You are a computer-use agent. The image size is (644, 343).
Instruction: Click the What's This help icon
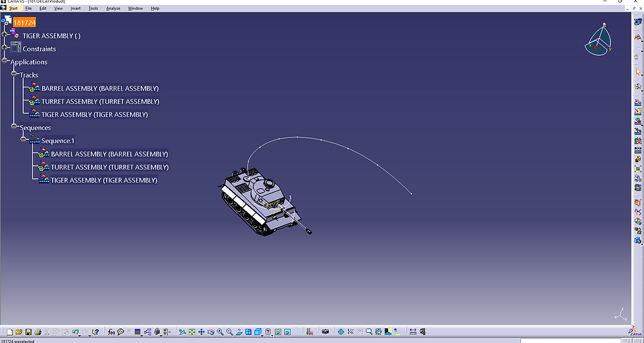pyautogui.click(x=95, y=332)
